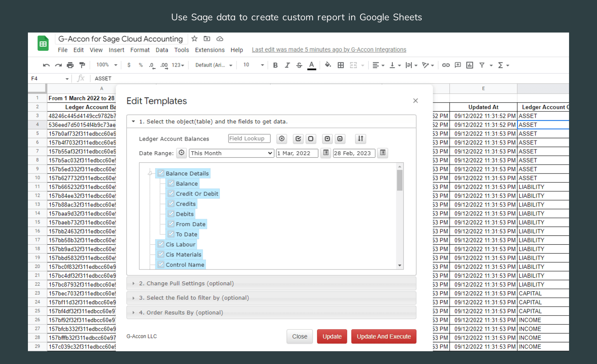This screenshot has width=597, height=364.
Task: Toggle the Credit Or Debit checkbox
Action: (171, 193)
